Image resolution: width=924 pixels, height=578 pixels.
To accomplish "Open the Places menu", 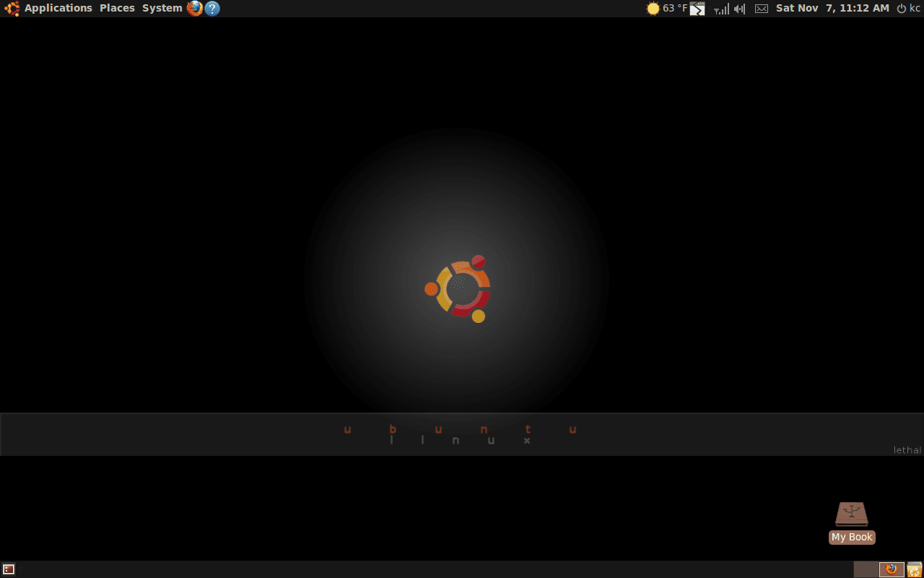I will click(x=117, y=8).
